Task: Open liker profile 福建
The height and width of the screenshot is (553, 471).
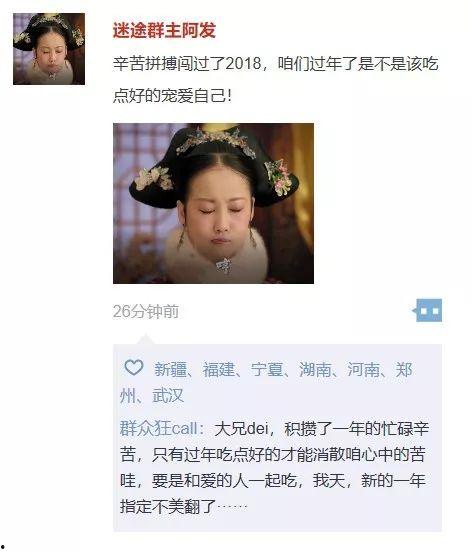Action: [x=218, y=369]
